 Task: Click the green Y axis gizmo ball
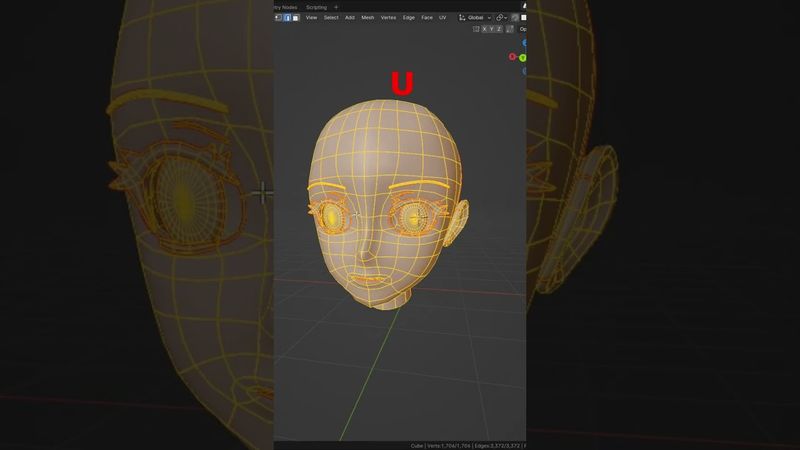coord(522,58)
